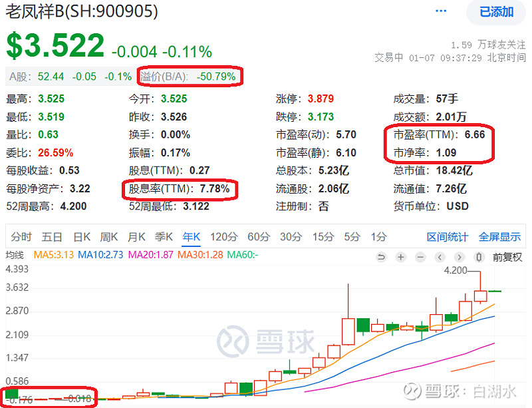Screen dimensions: 532x408
Task: Click the MA10:2.73 indicator label
Action: pos(100,255)
